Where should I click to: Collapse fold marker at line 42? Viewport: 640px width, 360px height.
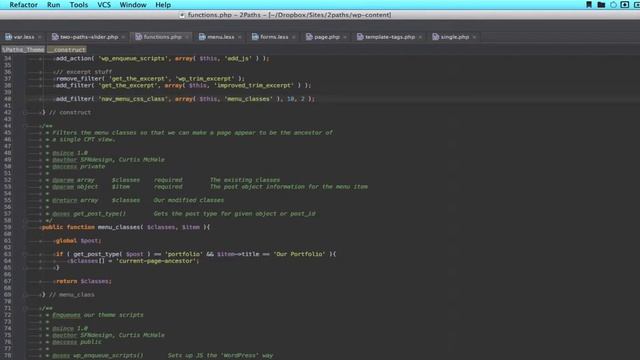click(25, 112)
